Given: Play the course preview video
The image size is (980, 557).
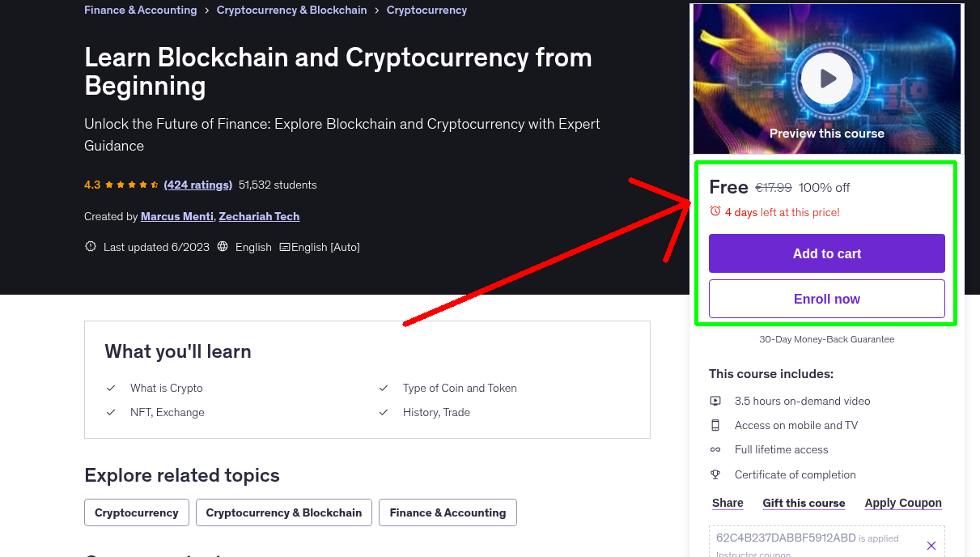Looking at the screenshot, I should tap(826, 79).
